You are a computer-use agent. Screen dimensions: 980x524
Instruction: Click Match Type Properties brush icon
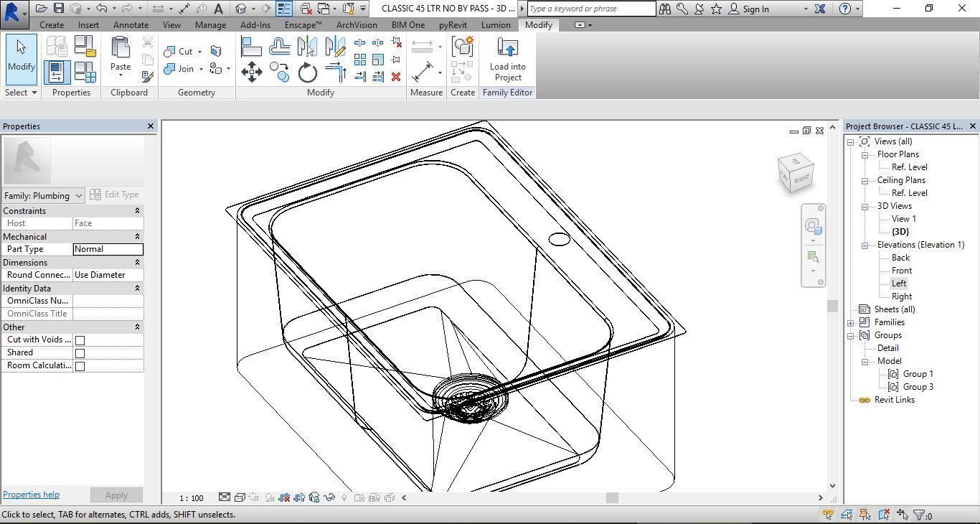[148, 76]
